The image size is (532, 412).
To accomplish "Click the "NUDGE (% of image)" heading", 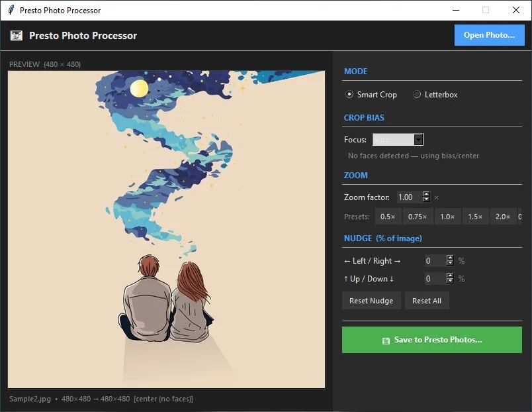I will tap(383, 238).
